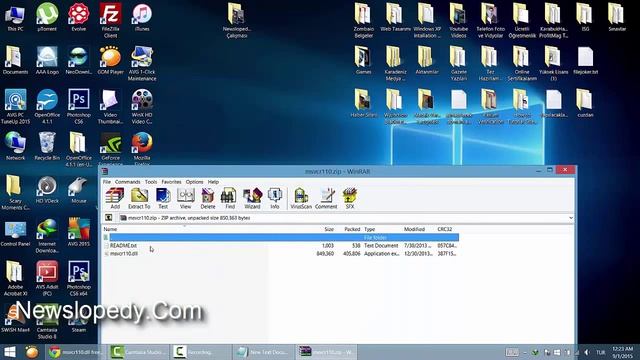Select the WinX HD Video Converter desktop icon

coord(142,106)
